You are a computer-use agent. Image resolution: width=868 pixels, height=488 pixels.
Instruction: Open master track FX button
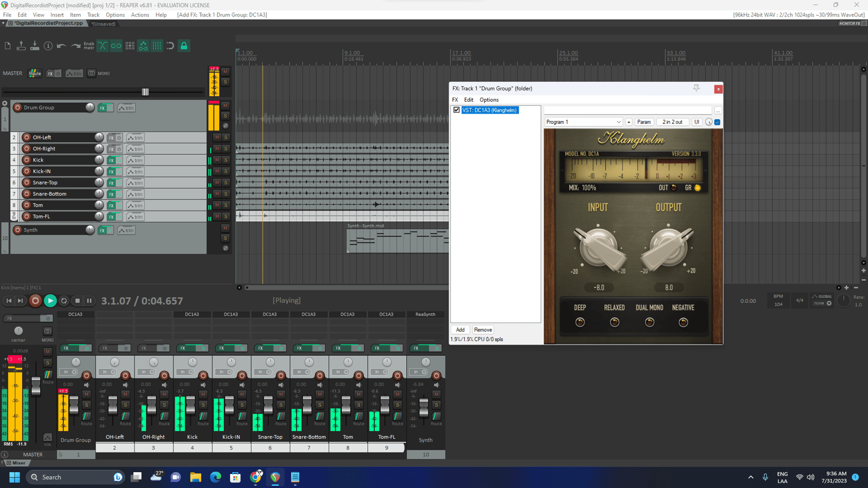pyautogui.click(x=50, y=73)
